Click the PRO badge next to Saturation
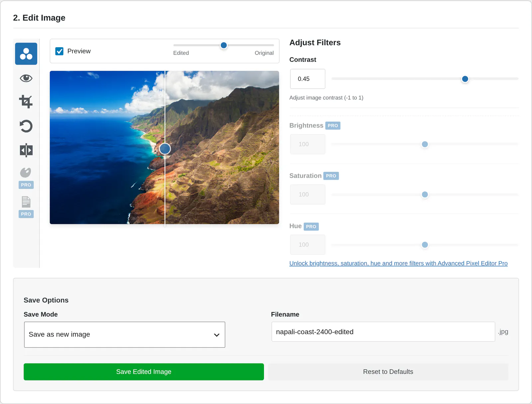Screen dimensions: 532x404 click(x=331, y=176)
